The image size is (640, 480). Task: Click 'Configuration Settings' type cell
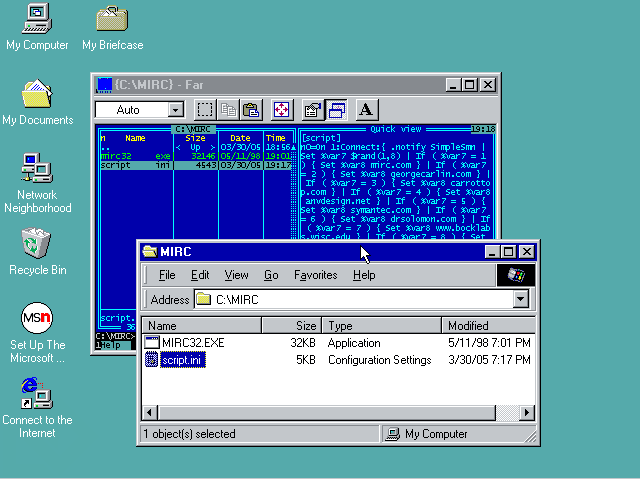[x=380, y=360]
